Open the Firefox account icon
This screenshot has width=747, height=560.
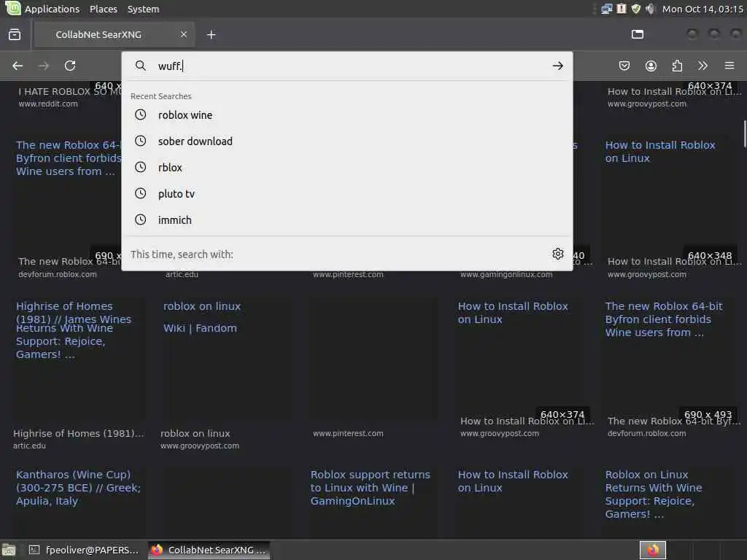651,66
